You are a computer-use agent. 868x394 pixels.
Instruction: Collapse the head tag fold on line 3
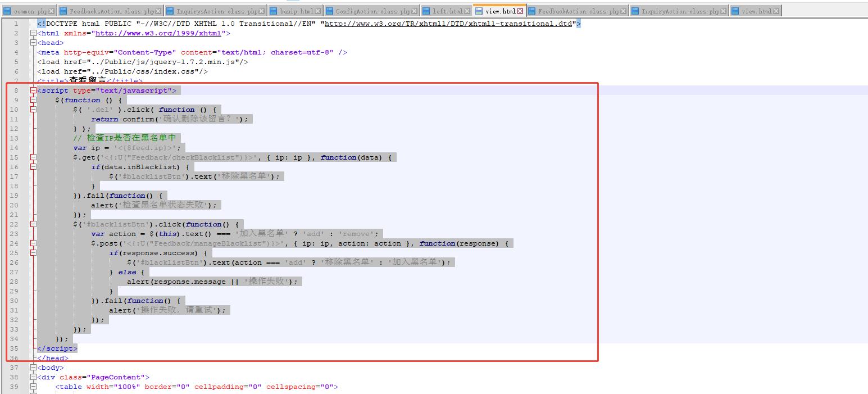click(33, 43)
